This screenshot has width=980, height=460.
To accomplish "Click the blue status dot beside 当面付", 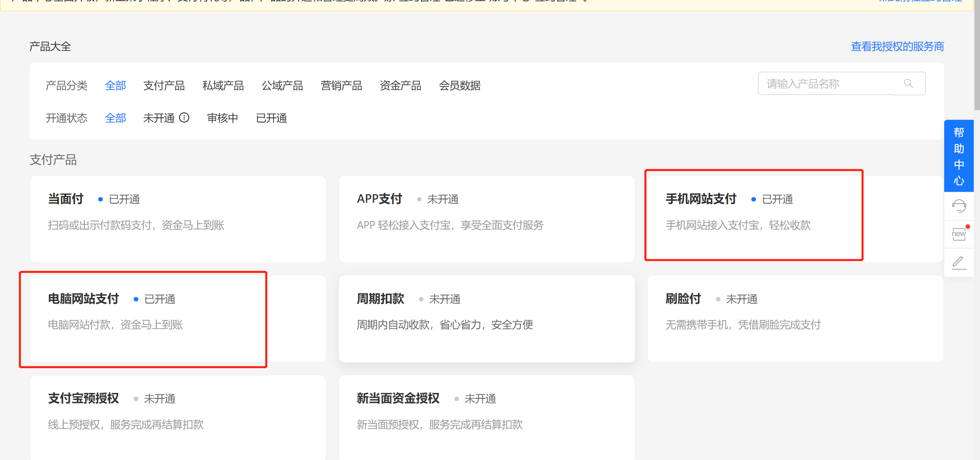I will click(100, 199).
